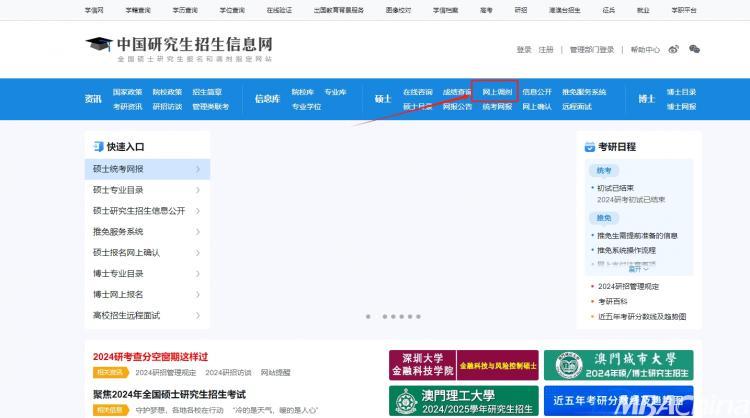Screen dimensions: 750x418
Task: Open 院校库 in the 信息库 menu
Action: (302, 92)
